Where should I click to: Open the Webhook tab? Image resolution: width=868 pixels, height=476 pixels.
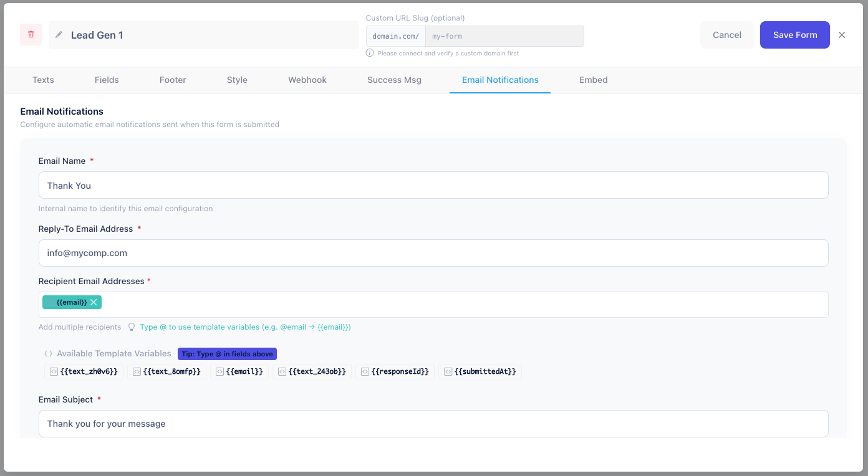tap(307, 80)
